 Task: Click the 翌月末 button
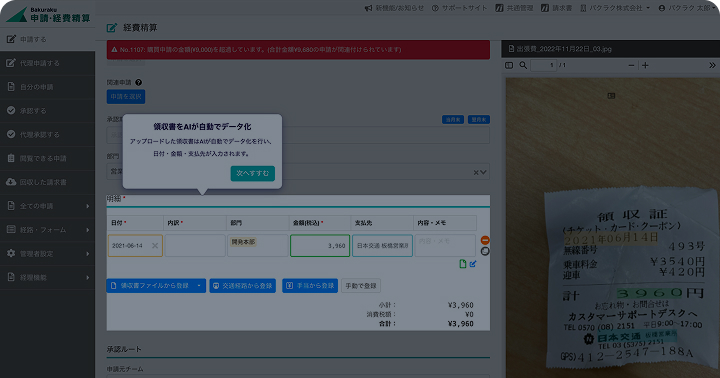pyautogui.click(x=478, y=119)
